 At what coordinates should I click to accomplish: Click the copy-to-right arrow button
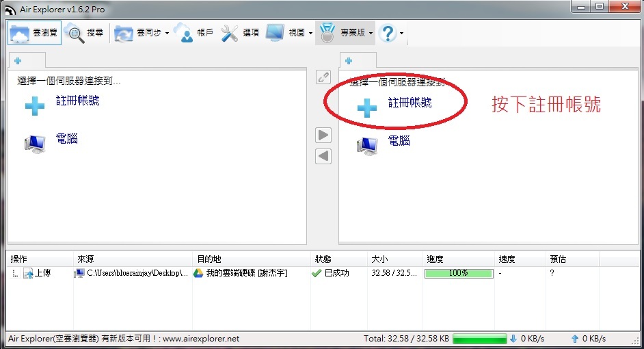click(323, 135)
